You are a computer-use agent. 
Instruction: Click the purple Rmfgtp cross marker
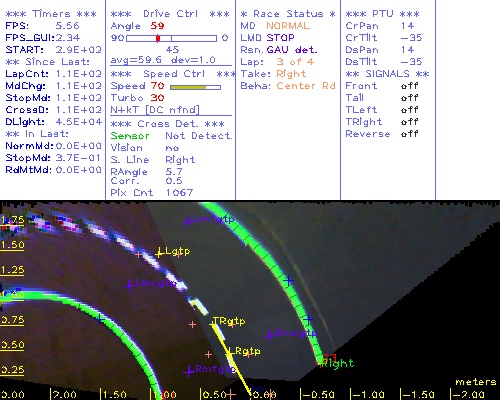pyautogui.click(x=189, y=371)
